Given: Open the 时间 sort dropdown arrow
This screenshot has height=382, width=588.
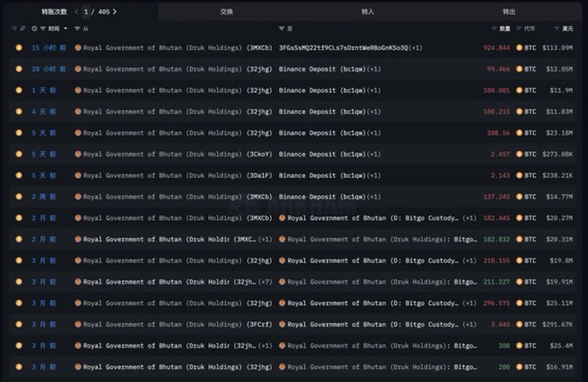Looking at the screenshot, I should point(65,29).
